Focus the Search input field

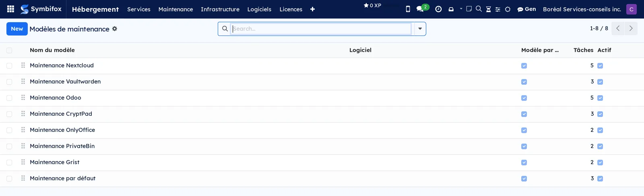[321, 29]
